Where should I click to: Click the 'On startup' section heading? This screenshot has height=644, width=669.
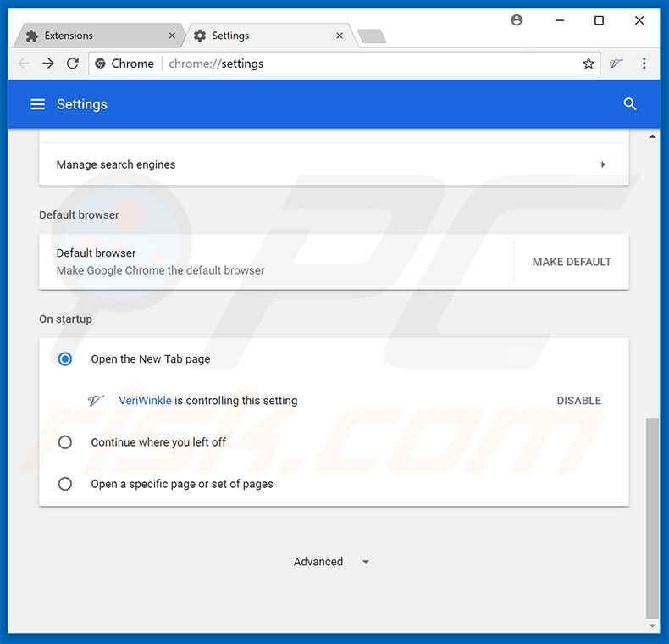(65, 319)
